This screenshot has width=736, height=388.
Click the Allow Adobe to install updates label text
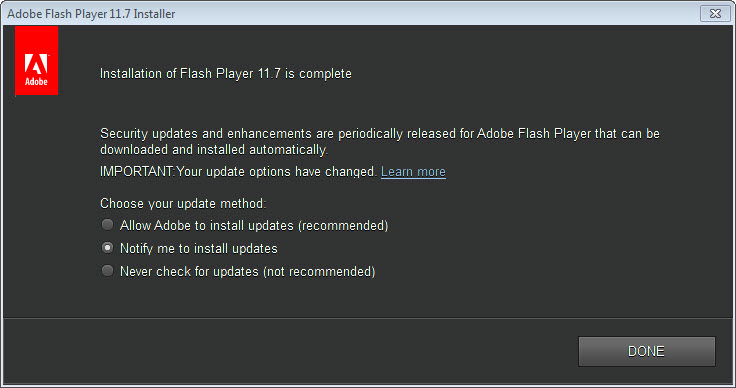tap(254, 226)
